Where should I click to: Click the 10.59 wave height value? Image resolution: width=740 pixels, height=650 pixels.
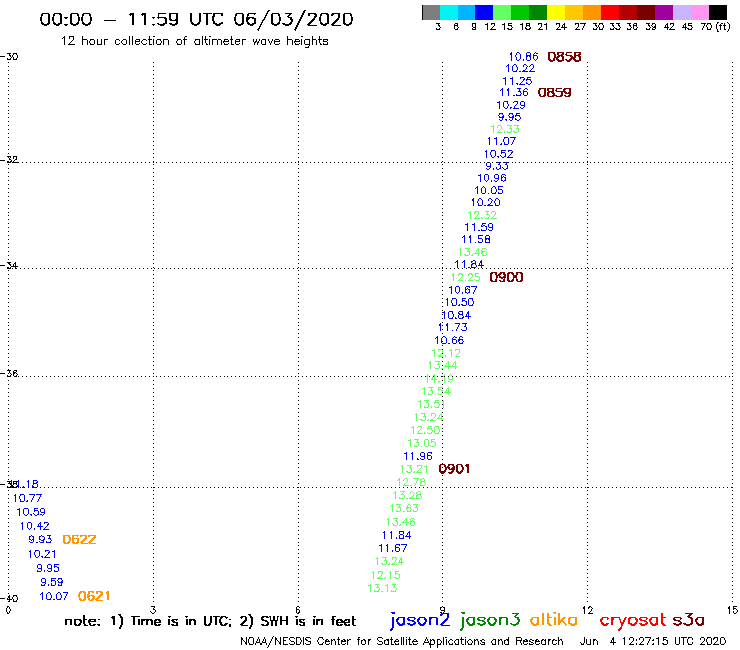point(32,512)
